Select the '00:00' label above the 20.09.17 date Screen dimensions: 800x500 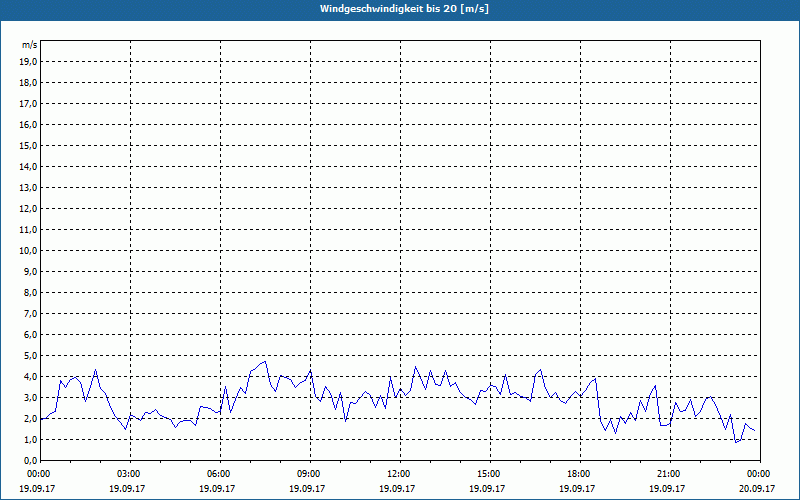pos(760,474)
